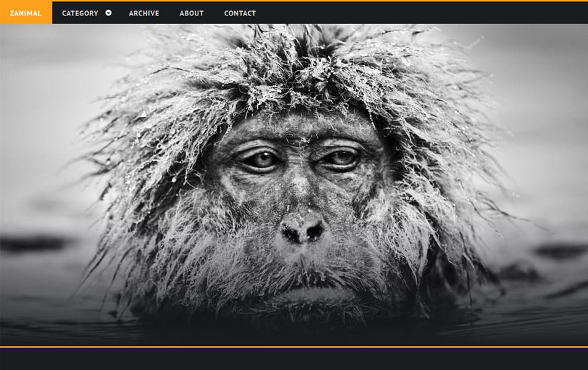Viewport: 588px width, 370px height.
Task: Open the CATEGORY menu item
Action: [x=80, y=13]
